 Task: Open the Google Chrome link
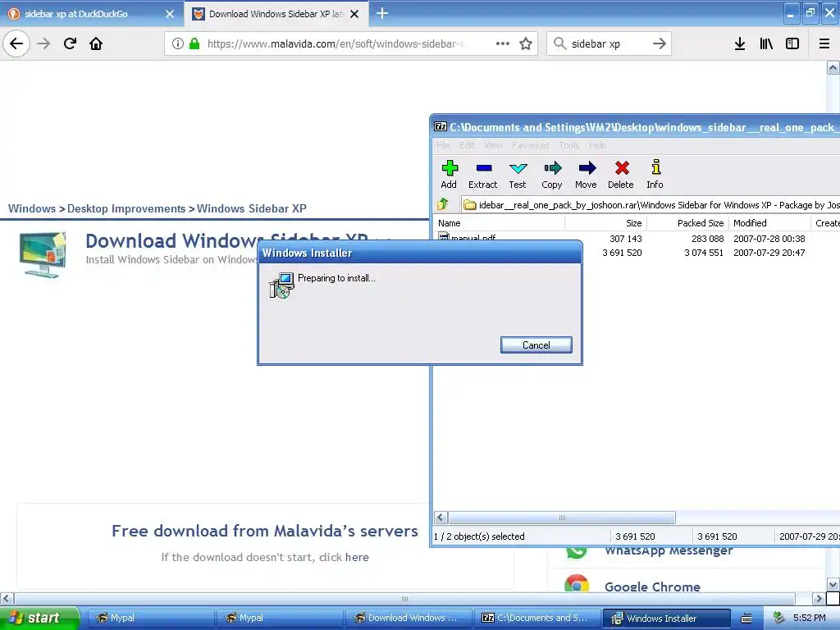tap(652, 587)
